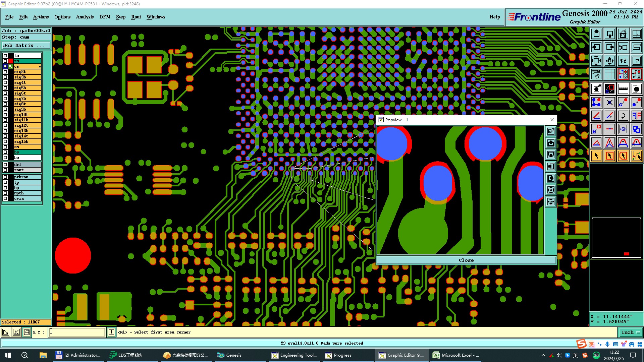Expand the cs layer options marker
Screen dimensions: 644x362
pyautogui.click(x=40, y=66)
